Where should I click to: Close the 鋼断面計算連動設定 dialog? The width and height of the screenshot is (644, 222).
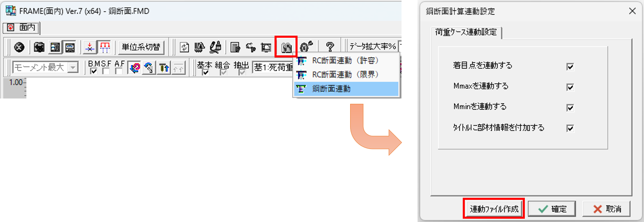coord(632,11)
